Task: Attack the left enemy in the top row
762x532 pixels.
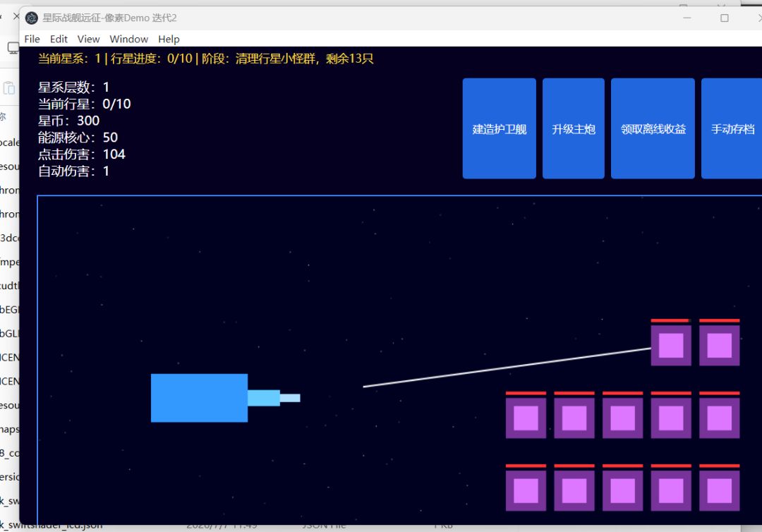Action: coord(671,346)
